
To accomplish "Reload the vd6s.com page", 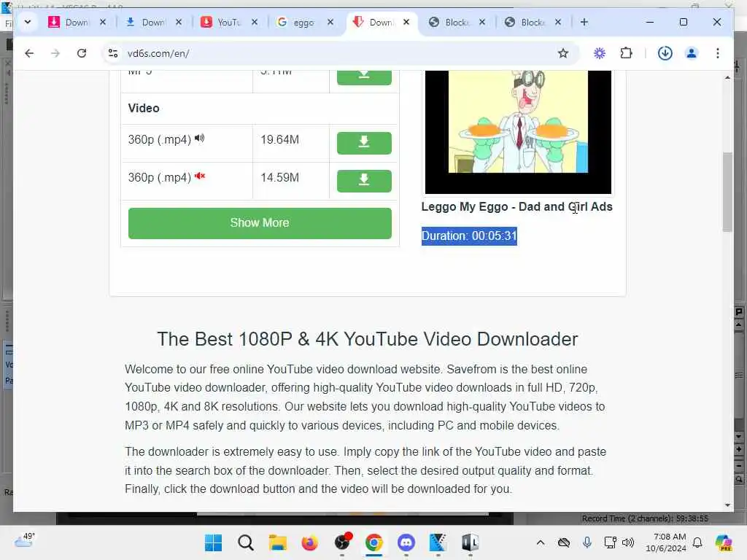I will (82, 53).
